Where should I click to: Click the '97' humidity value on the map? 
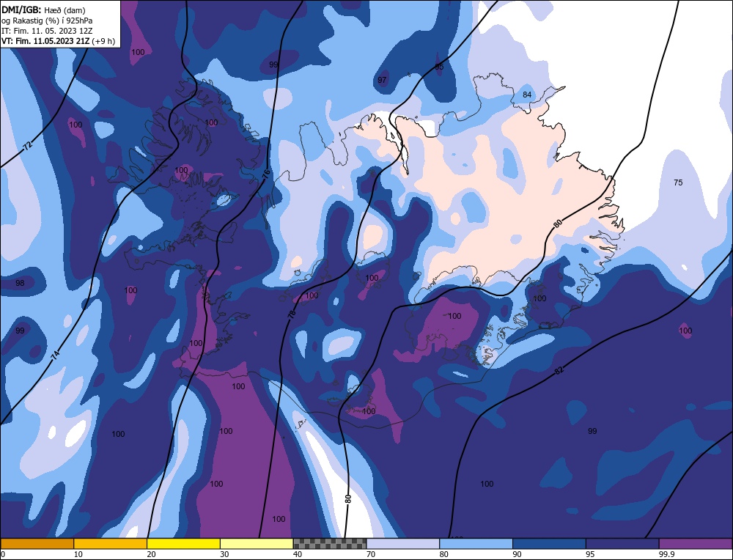tap(382, 80)
